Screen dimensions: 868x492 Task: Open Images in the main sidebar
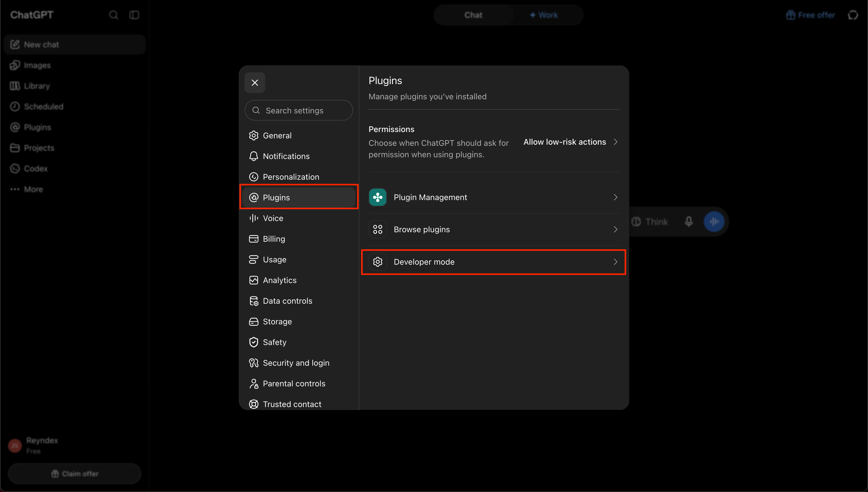[75, 65]
